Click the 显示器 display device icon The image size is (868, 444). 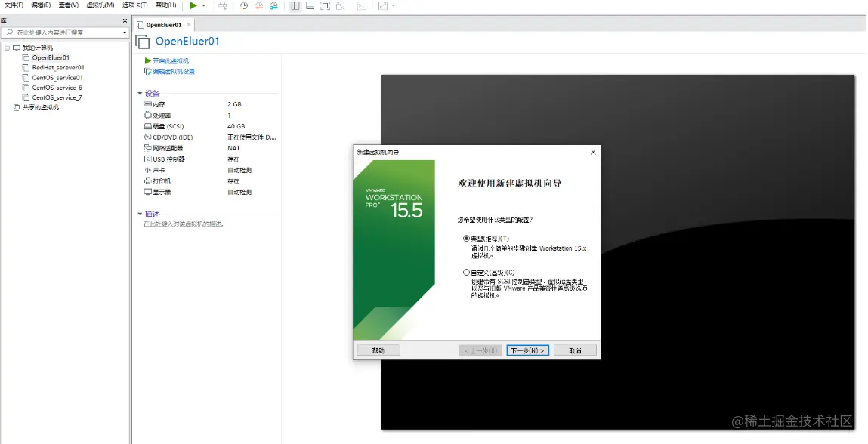148,192
